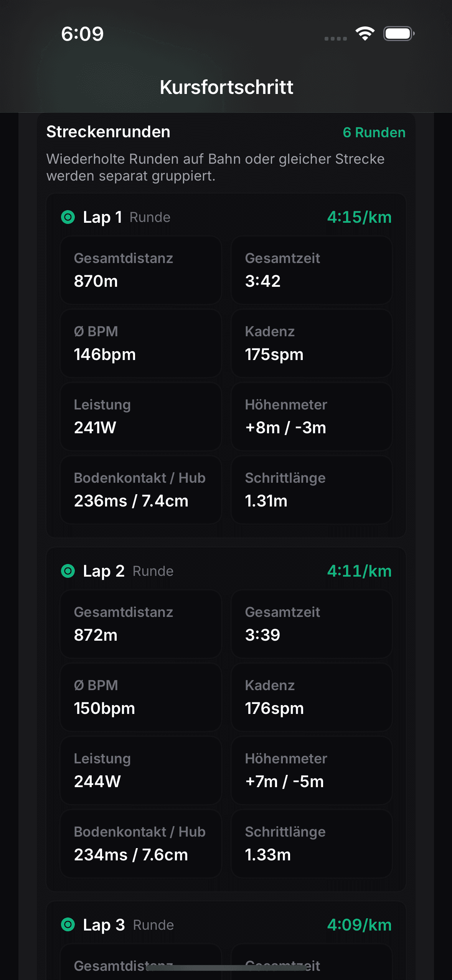The height and width of the screenshot is (980, 452).
Task: Open the Leistung 241W card
Action: pyautogui.click(x=141, y=417)
